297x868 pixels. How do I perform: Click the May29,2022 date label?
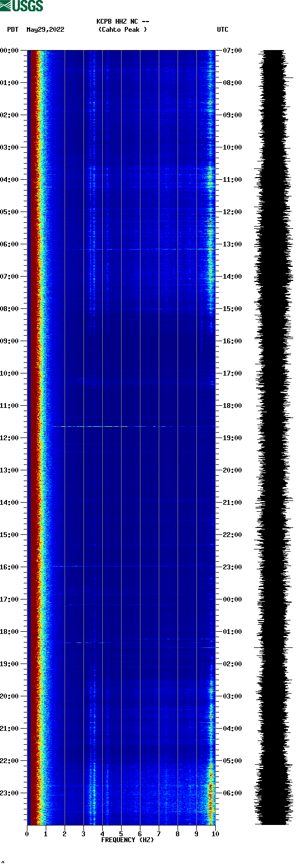tap(45, 30)
